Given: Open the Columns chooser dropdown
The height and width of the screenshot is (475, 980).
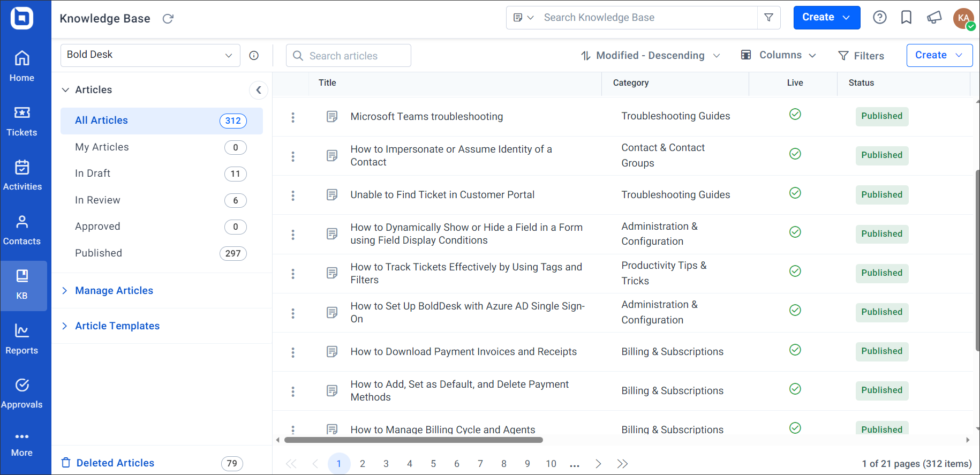Looking at the screenshot, I should point(779,55).
